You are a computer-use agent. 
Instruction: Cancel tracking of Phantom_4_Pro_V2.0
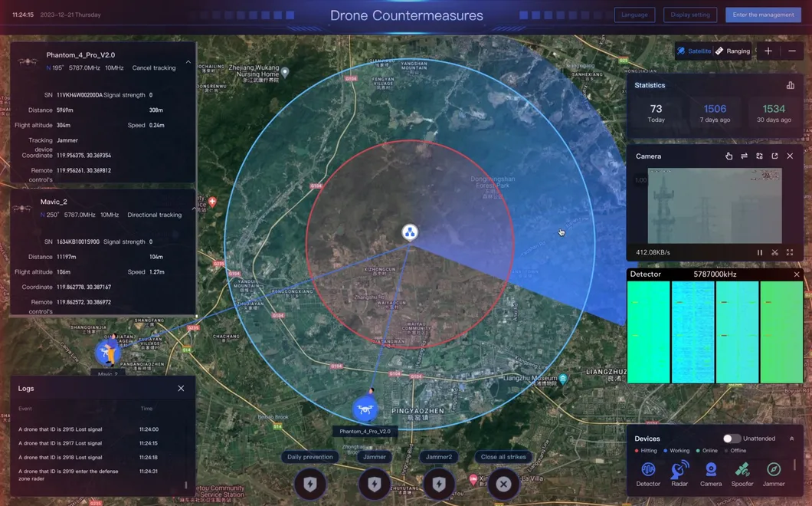(154, 67)
